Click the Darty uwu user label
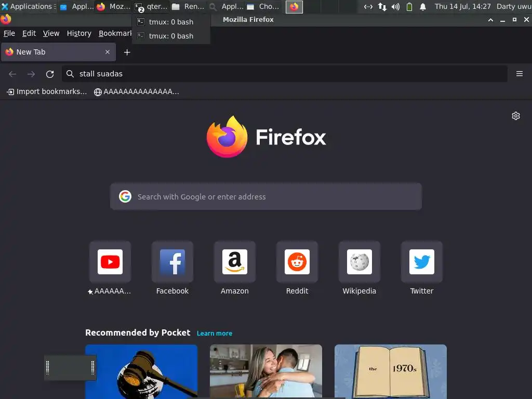 point(514,6)
